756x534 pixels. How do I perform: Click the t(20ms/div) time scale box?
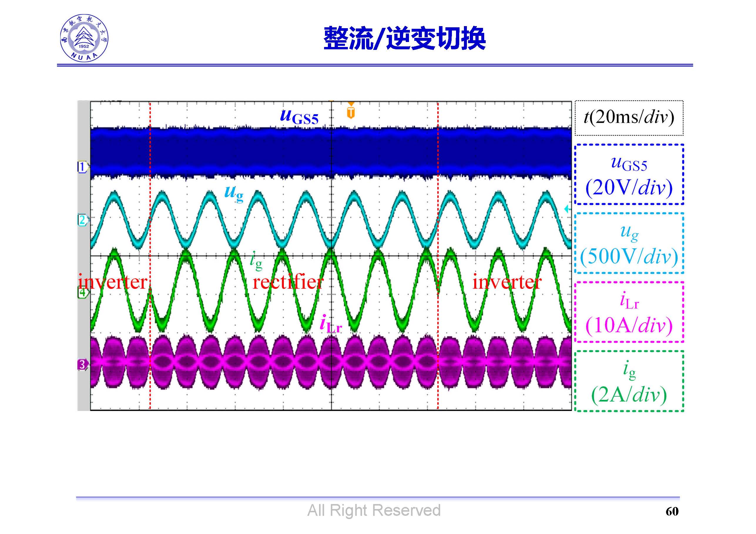(629, 118)
